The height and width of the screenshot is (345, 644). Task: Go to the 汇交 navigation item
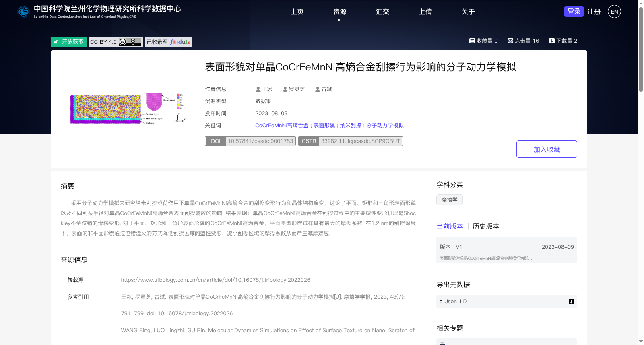pyautogui.click(x=382, y=12)
